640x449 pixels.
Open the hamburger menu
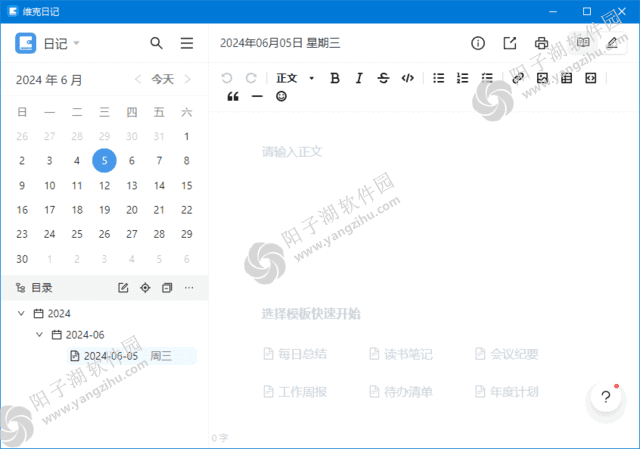click(187, 43)
